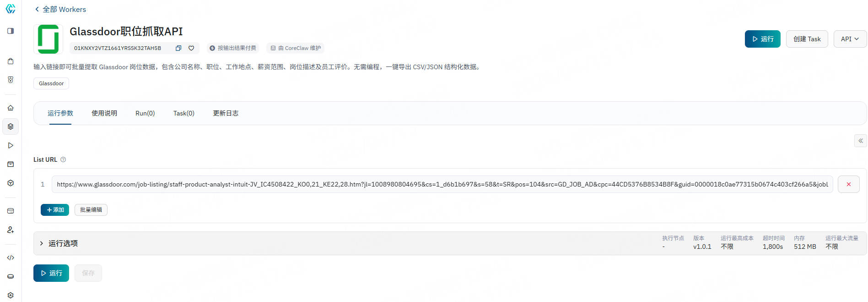Toggle the sidebar panel icon

[11, 31]
